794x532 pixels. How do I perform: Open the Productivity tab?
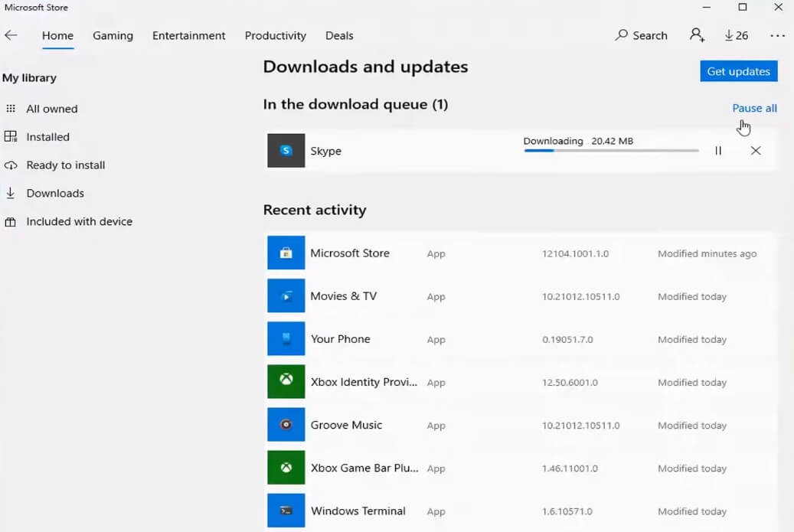coord(276,35)
